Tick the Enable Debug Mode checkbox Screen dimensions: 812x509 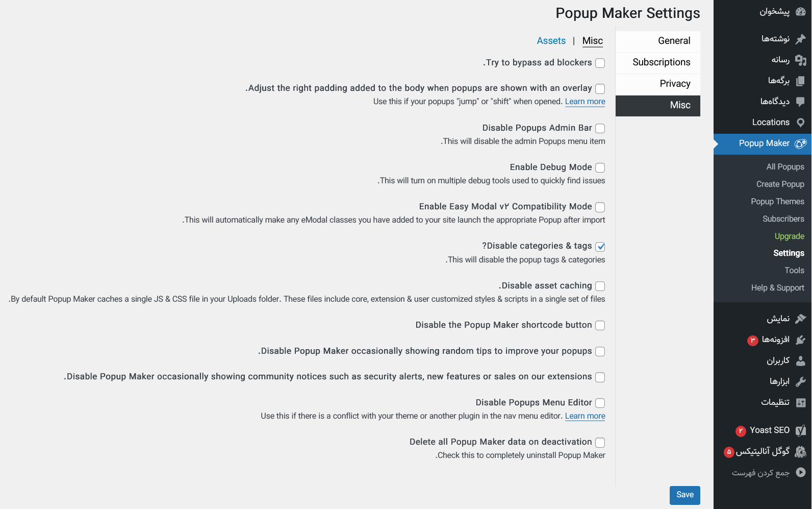tap(600, 167)
